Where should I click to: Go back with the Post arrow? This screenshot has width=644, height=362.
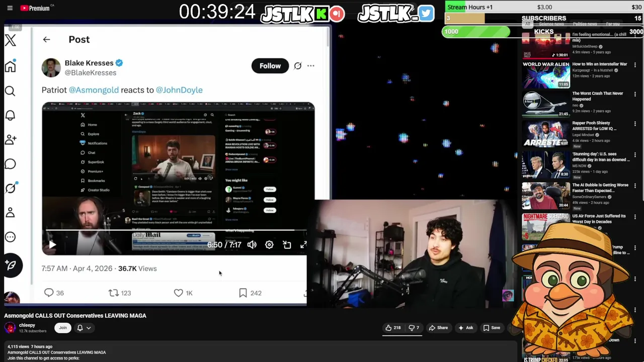coord(46,39)
